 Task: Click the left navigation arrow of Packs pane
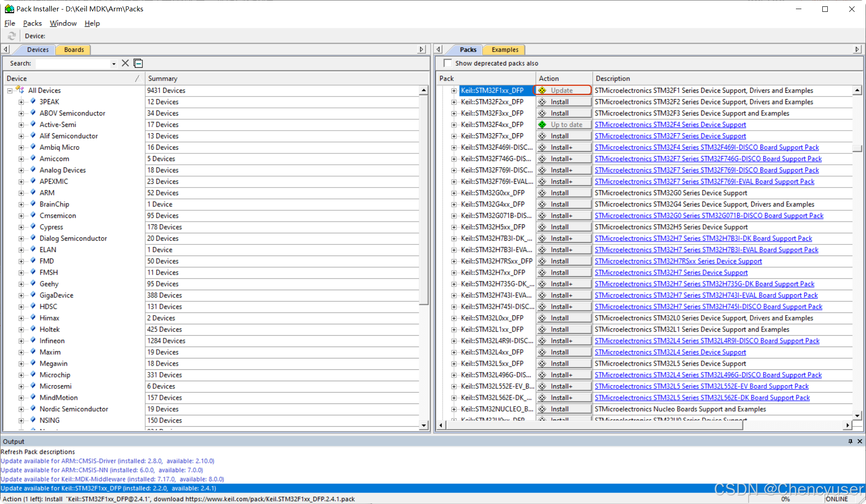[439, 49]
